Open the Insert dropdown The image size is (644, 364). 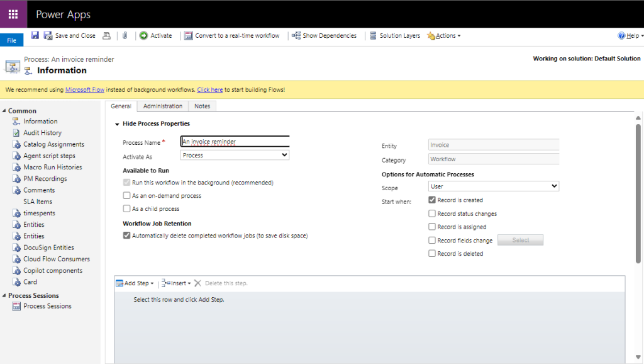tap(176, 283)
